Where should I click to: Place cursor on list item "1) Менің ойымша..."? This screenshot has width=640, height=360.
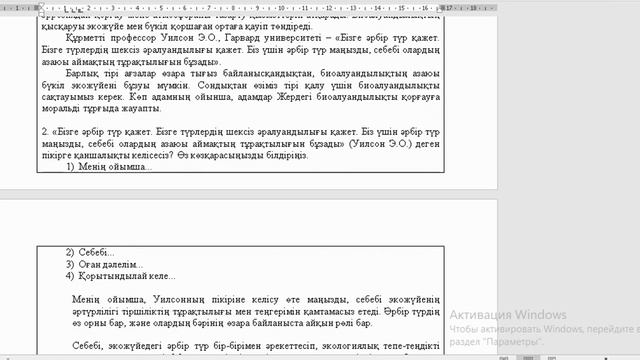point(109,167)
